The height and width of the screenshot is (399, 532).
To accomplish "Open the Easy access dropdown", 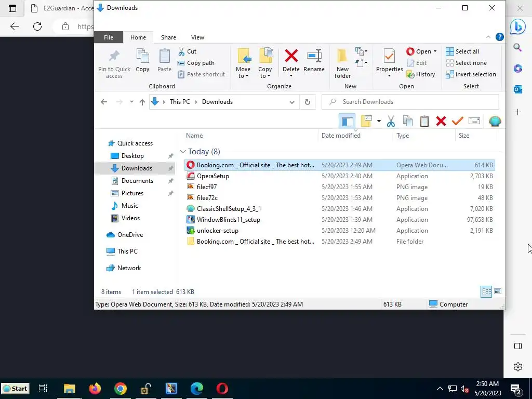I will coord(362,63).
